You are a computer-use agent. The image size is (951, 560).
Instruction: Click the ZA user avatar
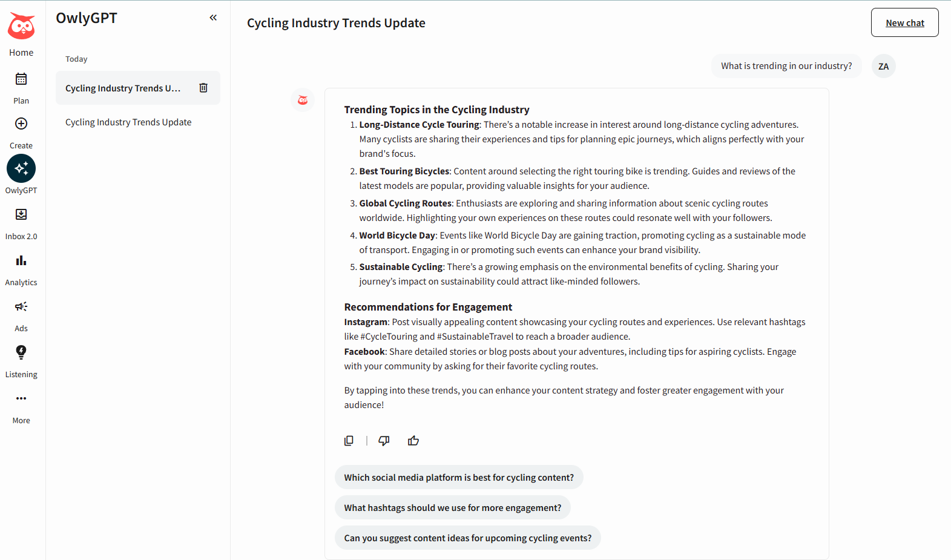point(883,67)
